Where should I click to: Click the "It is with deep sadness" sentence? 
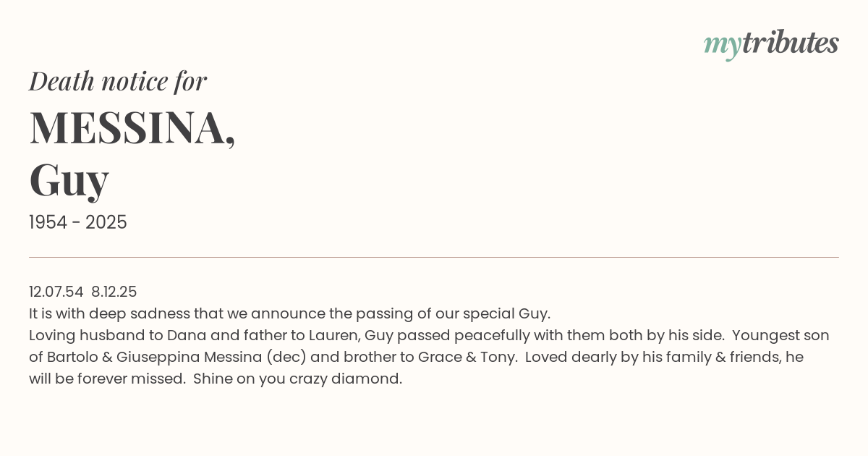[x=289, y=313]
